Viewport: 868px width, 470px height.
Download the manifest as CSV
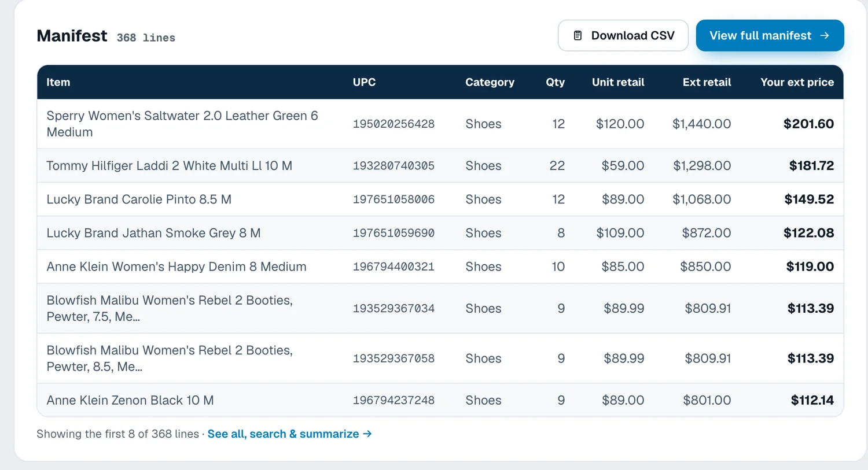tap(623, 36)
